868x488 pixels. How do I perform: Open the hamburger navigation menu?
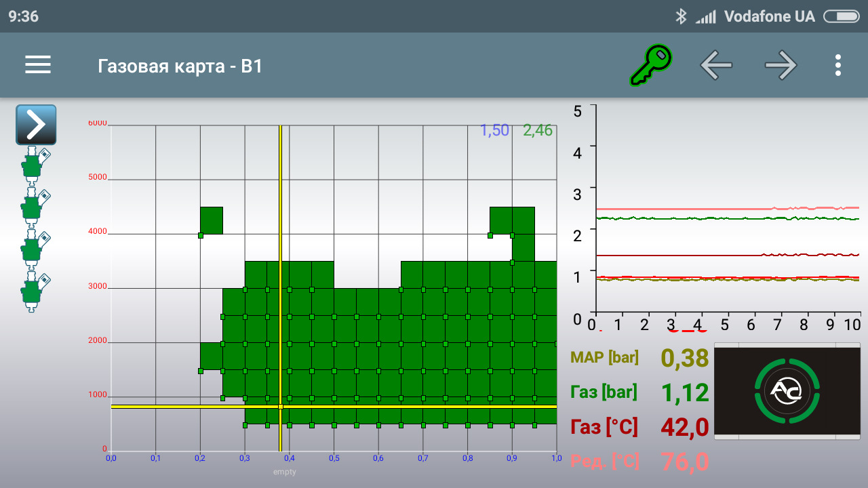point(38,65)
